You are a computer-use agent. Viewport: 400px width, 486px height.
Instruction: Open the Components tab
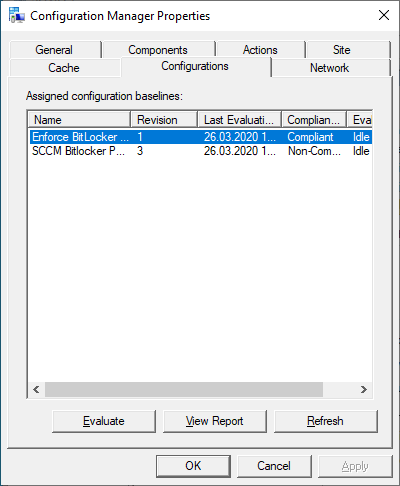(158, 50)
